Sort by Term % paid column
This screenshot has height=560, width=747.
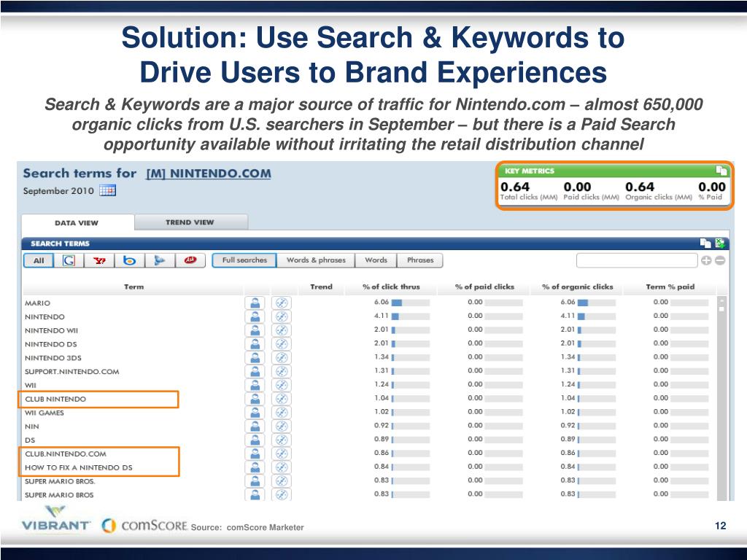tap(670, 287)
